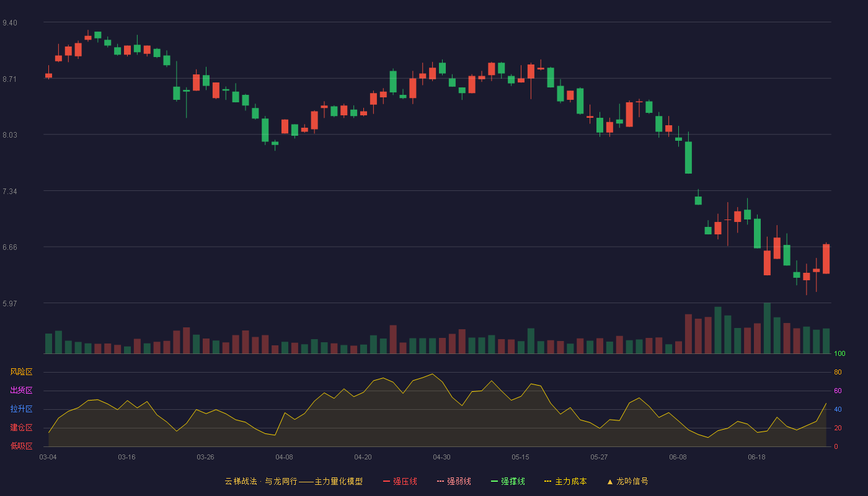Click the 05-27 date label
Viewport: 868px width, 496px height.
coord(599,457)
